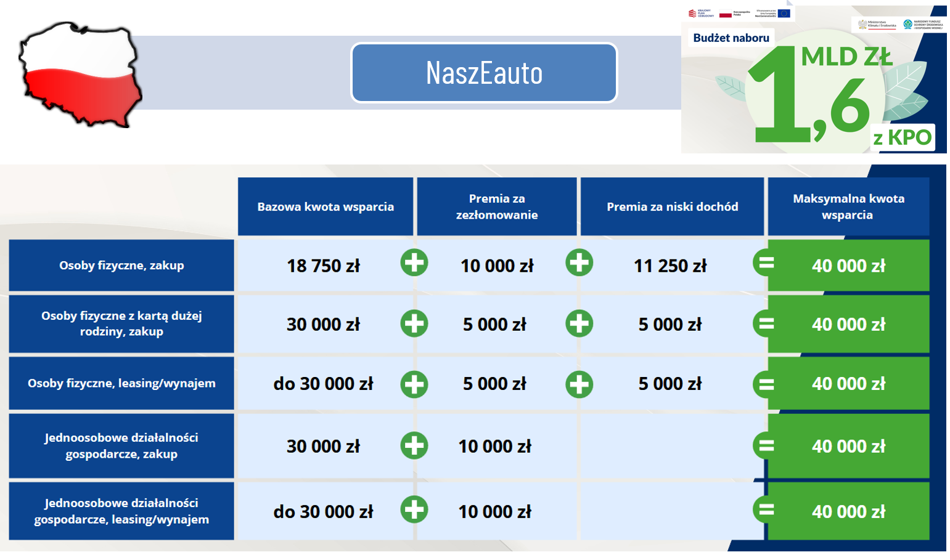
Task: Click the green 40 000 zł in bottom row
Action: pos(848,511)
